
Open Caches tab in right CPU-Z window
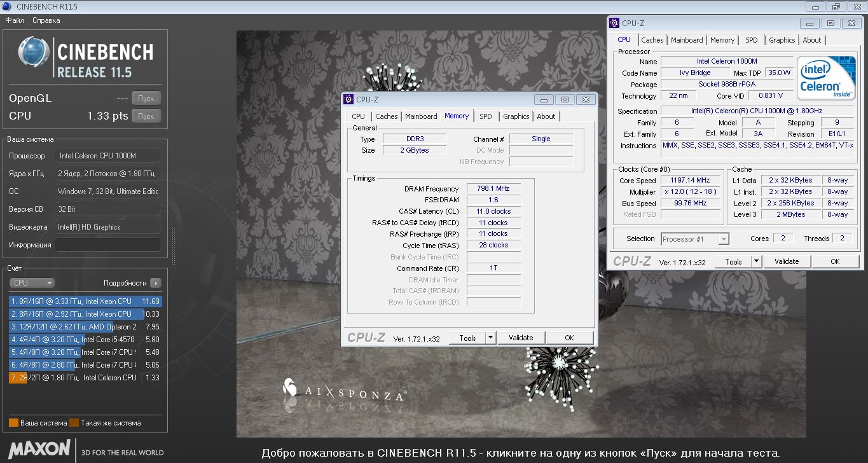coord(652,40)
